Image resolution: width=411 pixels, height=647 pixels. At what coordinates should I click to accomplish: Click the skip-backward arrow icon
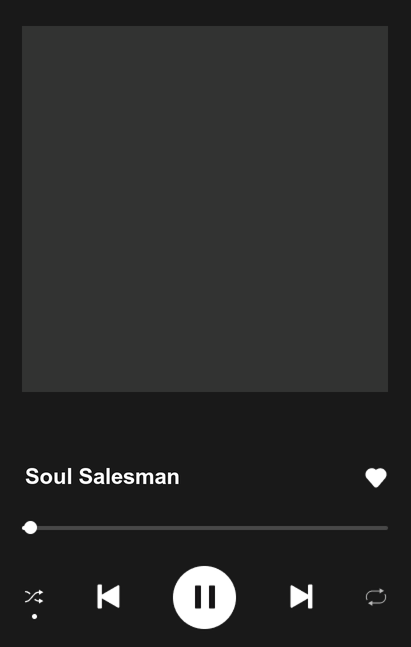[109, 596]
